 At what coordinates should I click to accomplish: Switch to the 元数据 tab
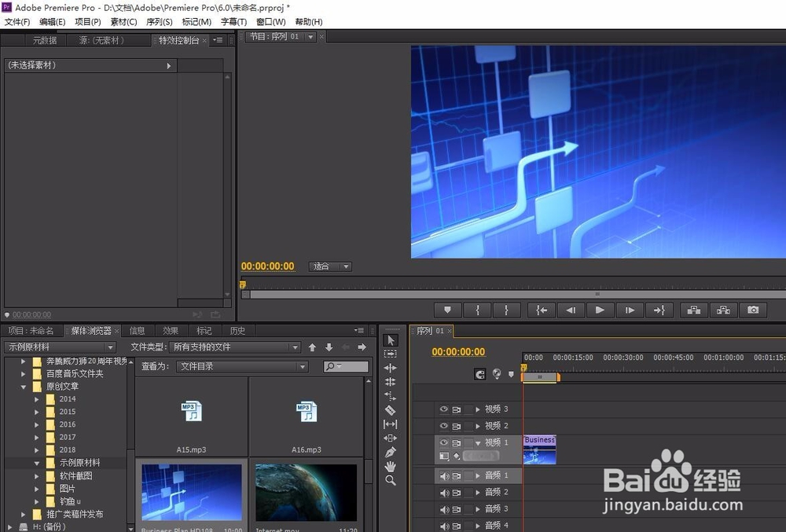(45, 41)
